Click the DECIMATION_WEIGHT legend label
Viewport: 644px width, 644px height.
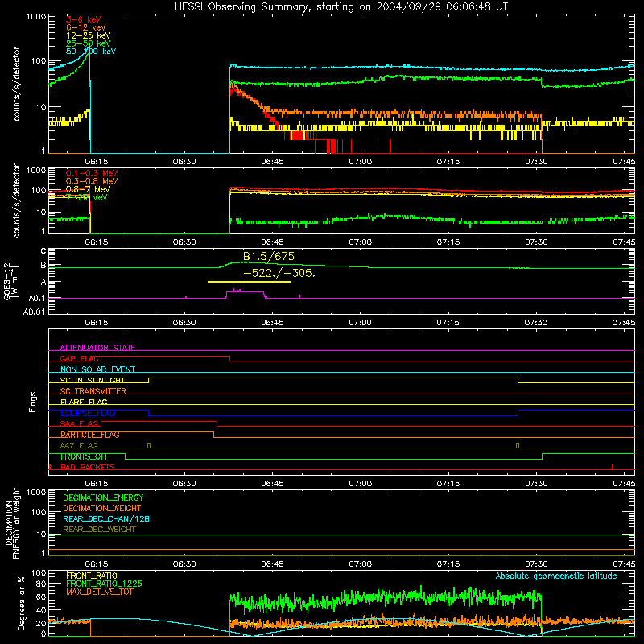[102, 508]
